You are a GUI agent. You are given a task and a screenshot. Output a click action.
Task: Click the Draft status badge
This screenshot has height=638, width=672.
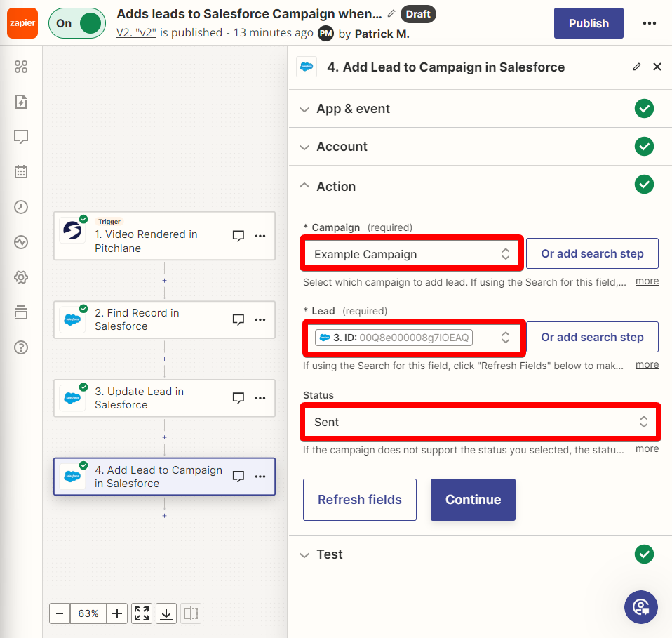coord(418,14)
